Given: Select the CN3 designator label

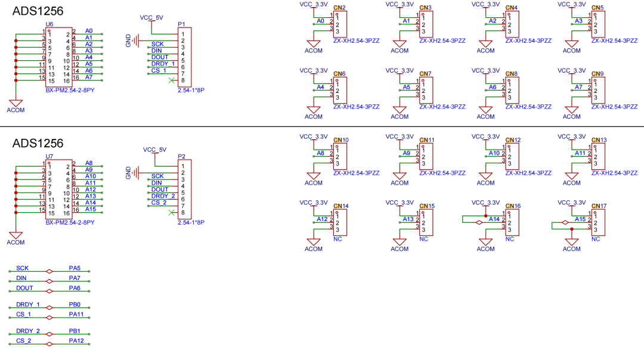Looking at the screenshot, I should 426,8.
